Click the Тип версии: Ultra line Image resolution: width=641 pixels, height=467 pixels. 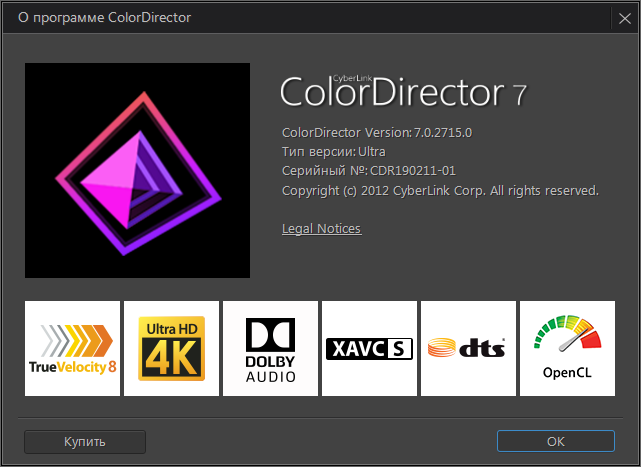click(x=336, y=151)
